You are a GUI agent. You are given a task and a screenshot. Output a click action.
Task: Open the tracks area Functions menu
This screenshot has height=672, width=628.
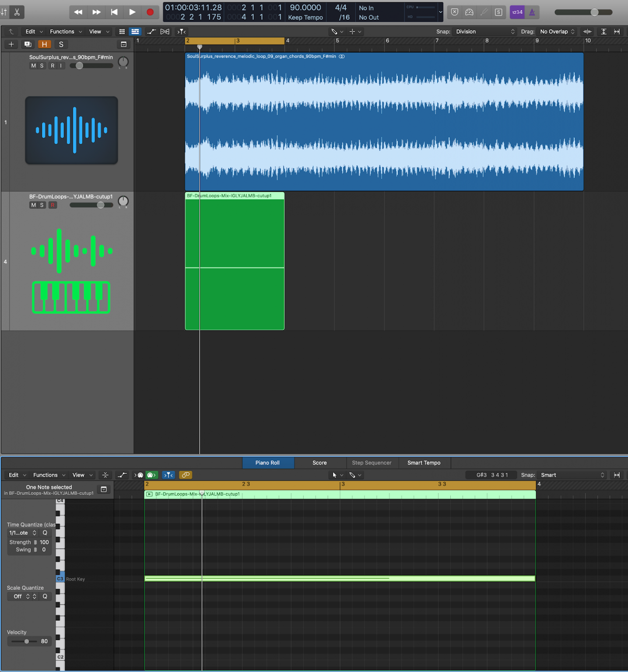click(66, 31)
